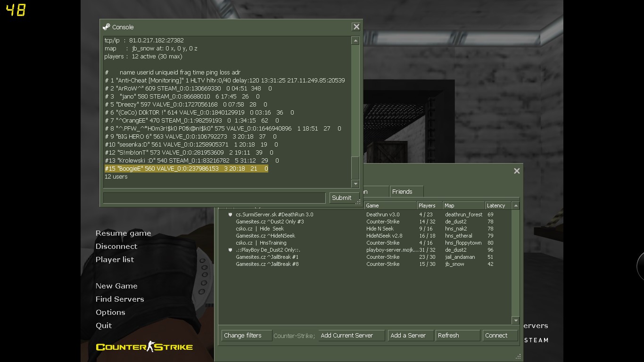
Task: Click the hns_floppytown map cell
Action: tap(463, 243)
